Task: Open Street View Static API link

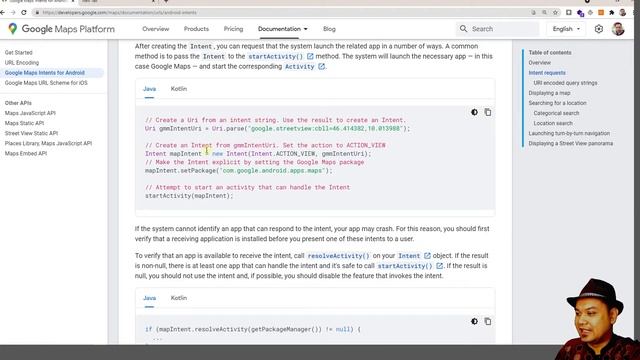Action: (31, 133)
